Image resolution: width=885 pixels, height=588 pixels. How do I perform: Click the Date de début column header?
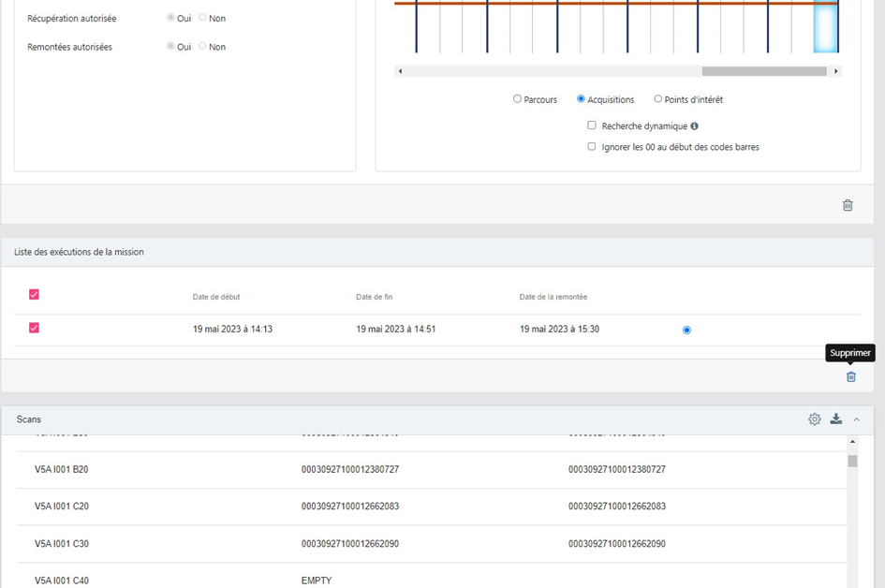pyautogui.click(x=216, y=297)
